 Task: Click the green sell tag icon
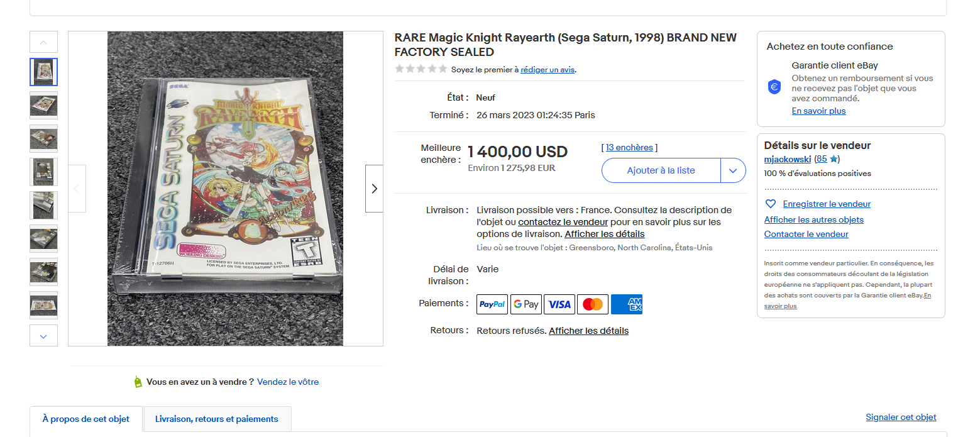click(138, 382)
